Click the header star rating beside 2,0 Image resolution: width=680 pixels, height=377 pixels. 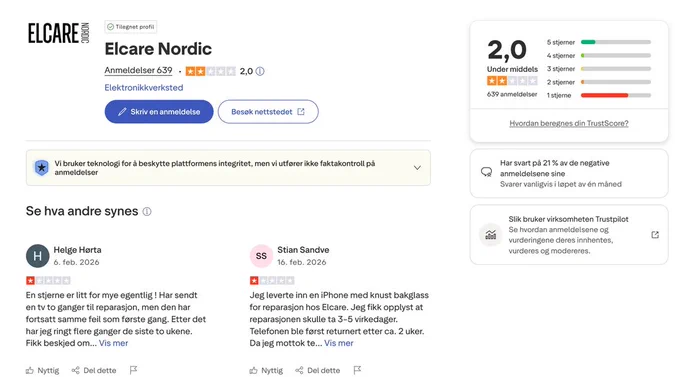coord(210,71)
